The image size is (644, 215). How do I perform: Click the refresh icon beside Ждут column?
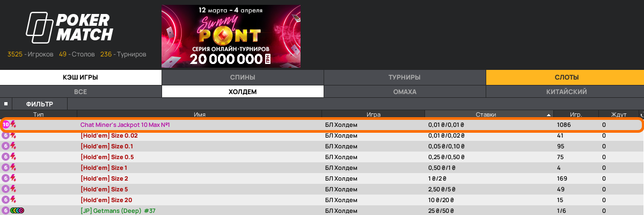click(x=641, y=114)
